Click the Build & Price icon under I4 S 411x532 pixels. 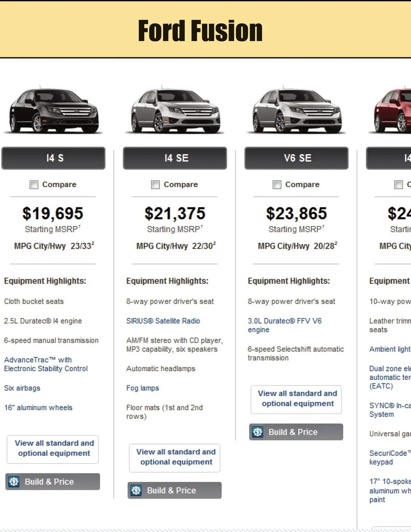click(14, 481)
